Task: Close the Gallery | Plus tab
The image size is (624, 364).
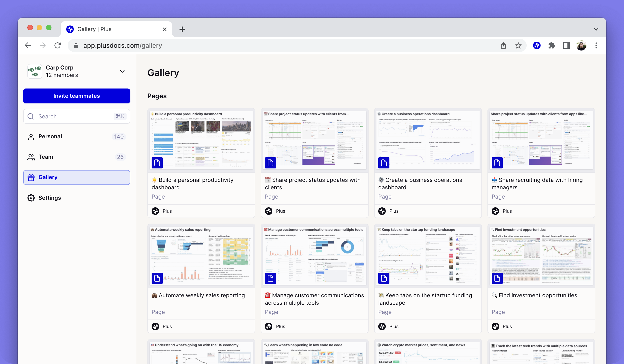Action: tap(164, 29)
